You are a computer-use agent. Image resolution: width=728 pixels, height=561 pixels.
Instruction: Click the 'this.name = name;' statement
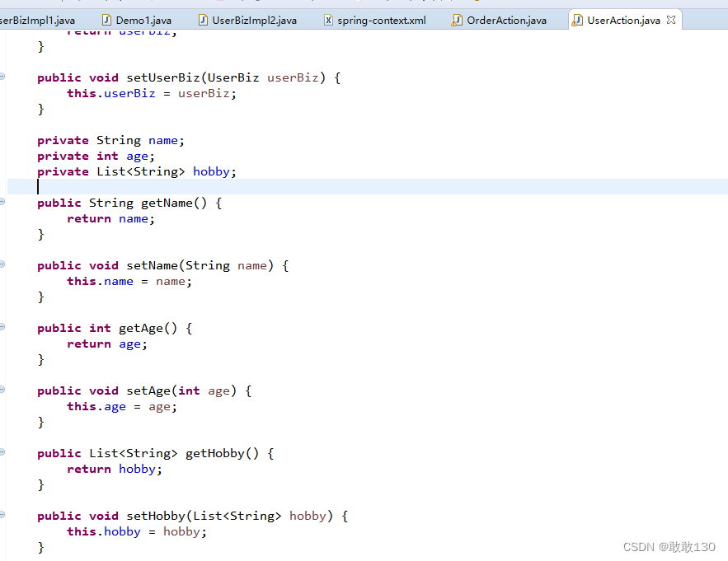point(129,281)
